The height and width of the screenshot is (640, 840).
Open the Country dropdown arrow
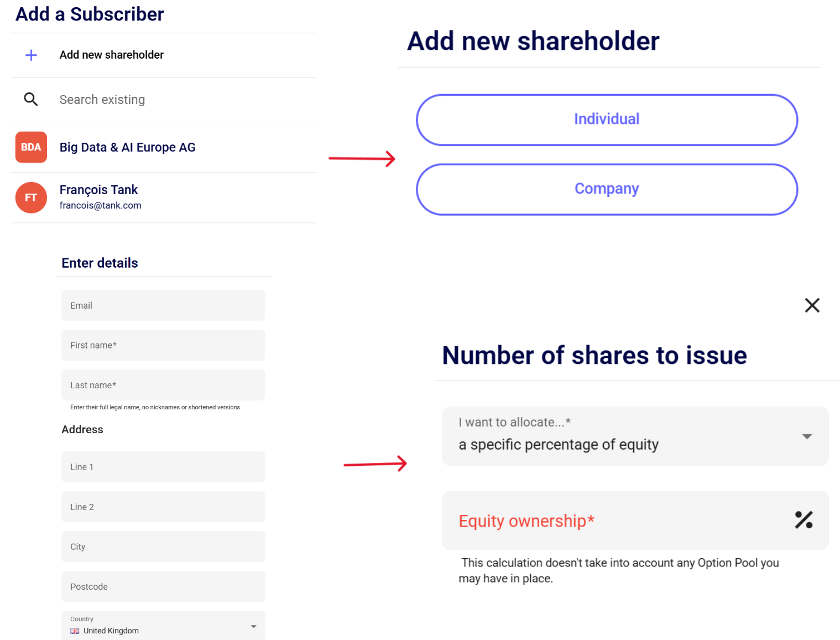coord(253,626)
